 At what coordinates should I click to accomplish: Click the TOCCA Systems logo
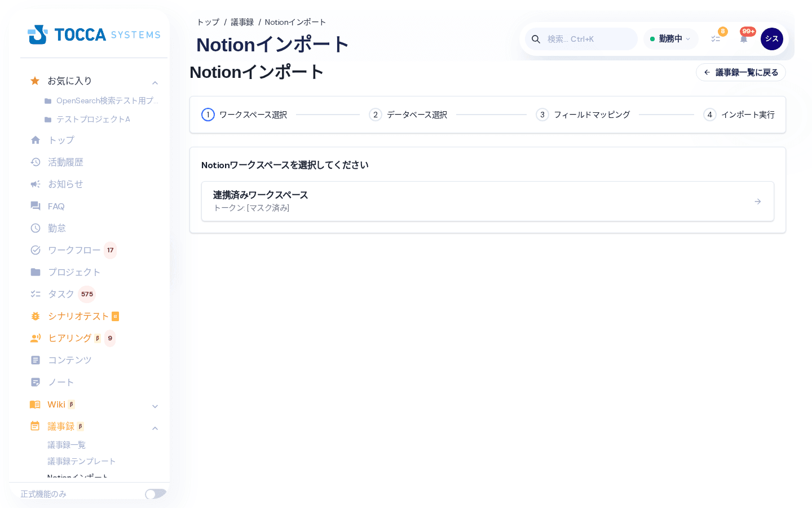tap(94, 34)
